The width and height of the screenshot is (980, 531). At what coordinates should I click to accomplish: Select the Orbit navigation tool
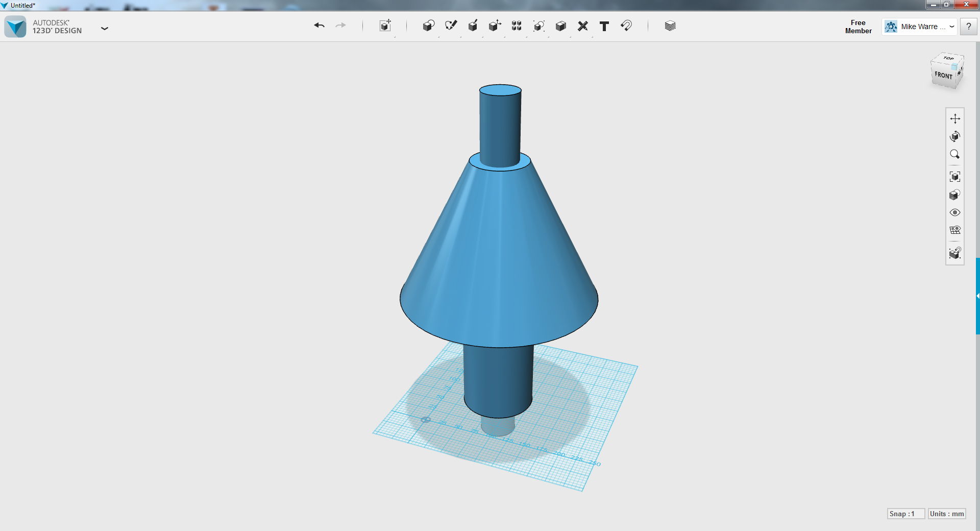(955, 136)
